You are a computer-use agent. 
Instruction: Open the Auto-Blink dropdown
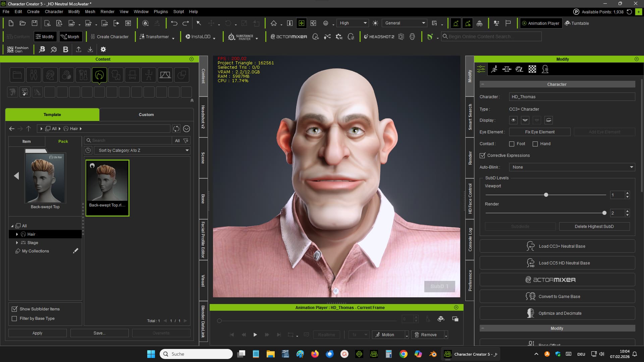tap(572, 167)
